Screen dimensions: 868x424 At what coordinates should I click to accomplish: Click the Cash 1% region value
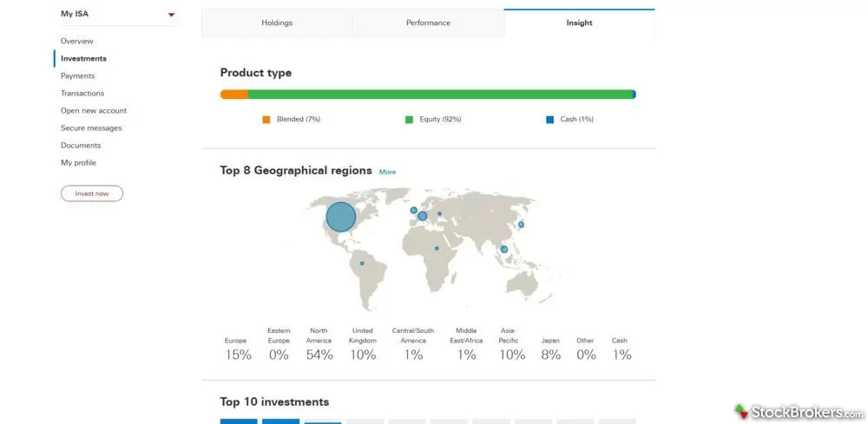click(621, 355)
